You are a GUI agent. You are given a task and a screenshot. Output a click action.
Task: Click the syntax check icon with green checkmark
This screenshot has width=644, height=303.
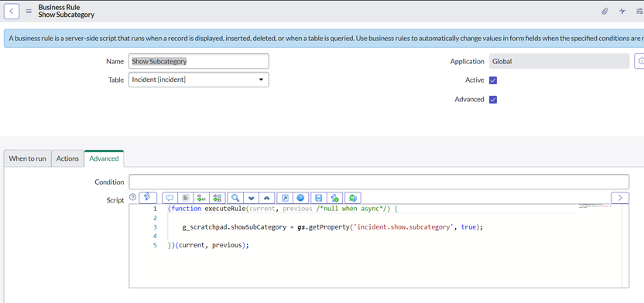tap(334, 198)
